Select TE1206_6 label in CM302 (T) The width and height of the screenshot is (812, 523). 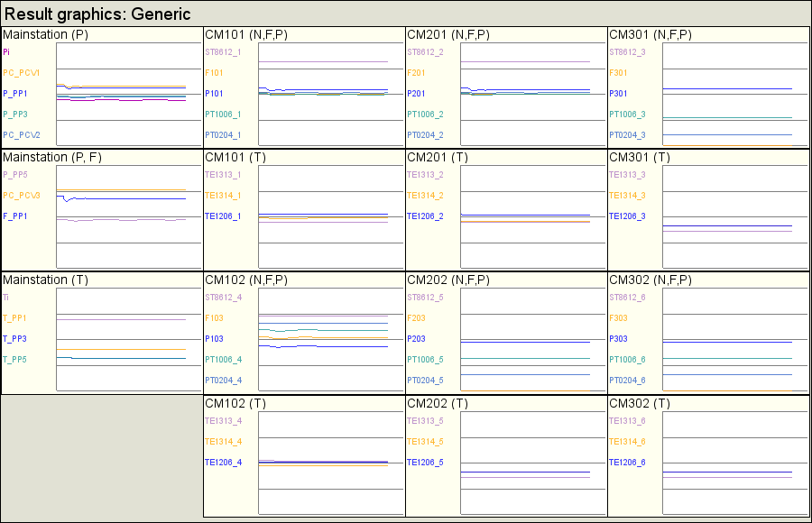click(x=627, y=463)
